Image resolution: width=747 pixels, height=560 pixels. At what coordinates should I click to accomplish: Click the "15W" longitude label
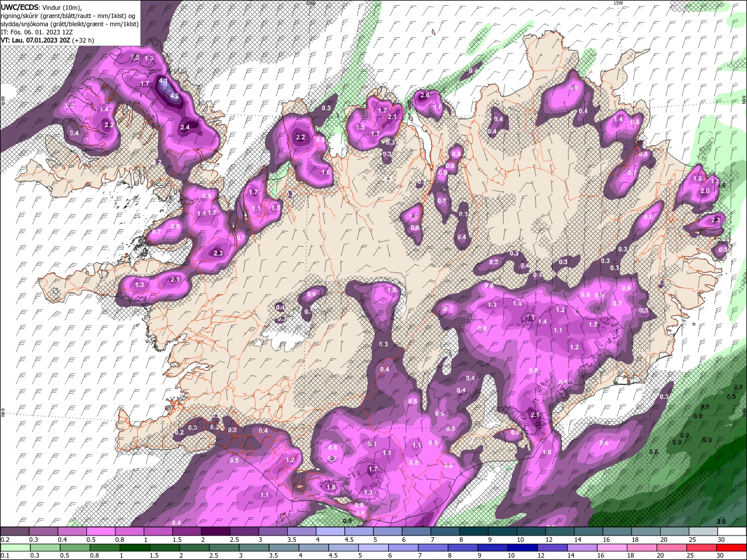(x=618, y=3)
